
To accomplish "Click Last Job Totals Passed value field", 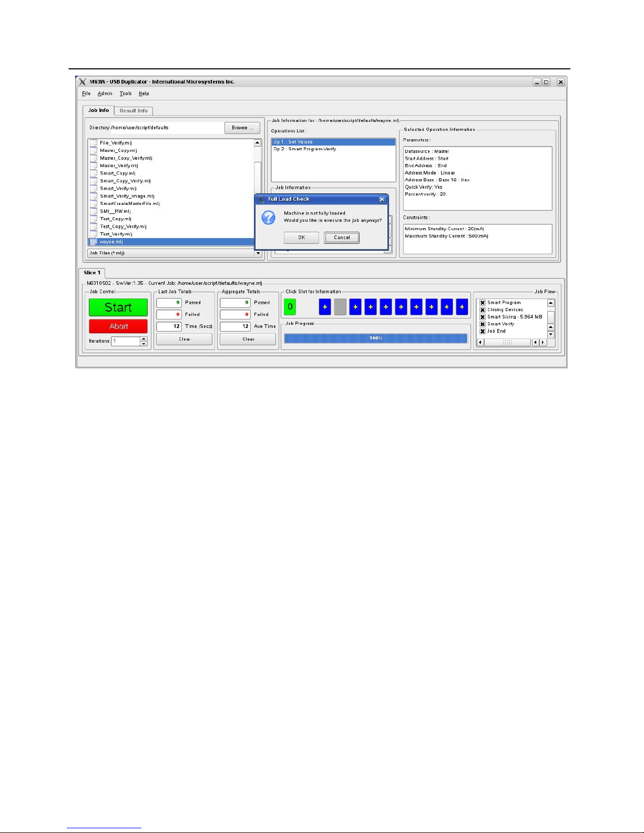I will (169, 303).
